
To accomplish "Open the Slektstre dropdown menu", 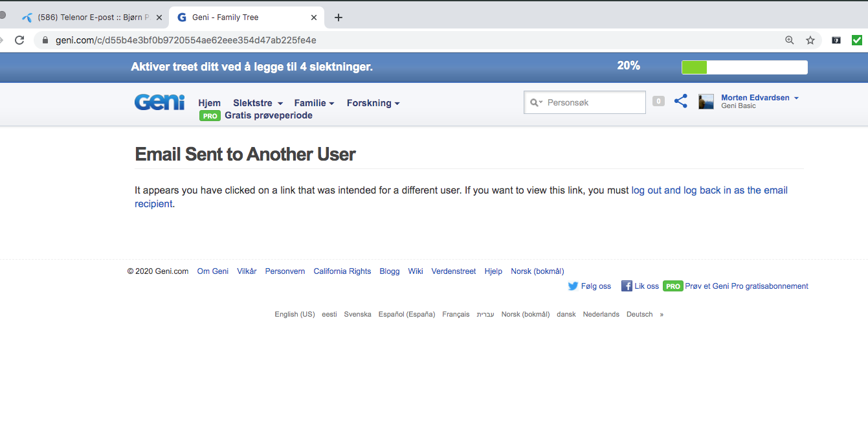I will coord(258,103).
